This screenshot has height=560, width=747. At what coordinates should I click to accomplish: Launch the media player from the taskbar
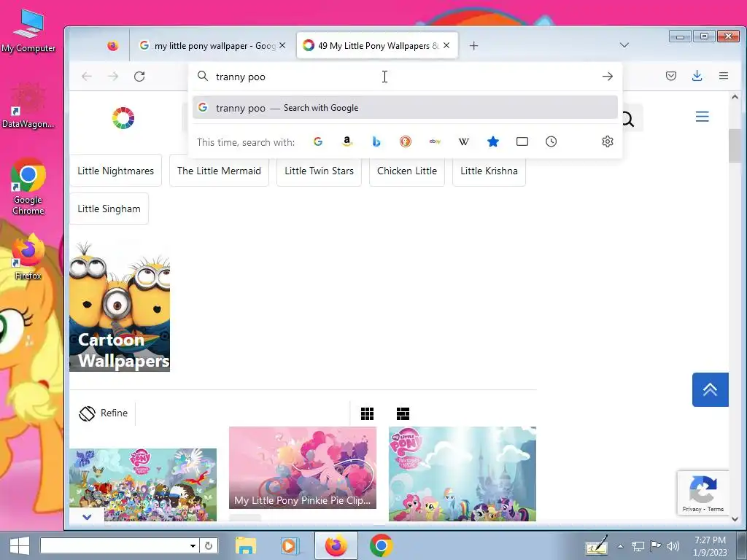click(289, 545)
